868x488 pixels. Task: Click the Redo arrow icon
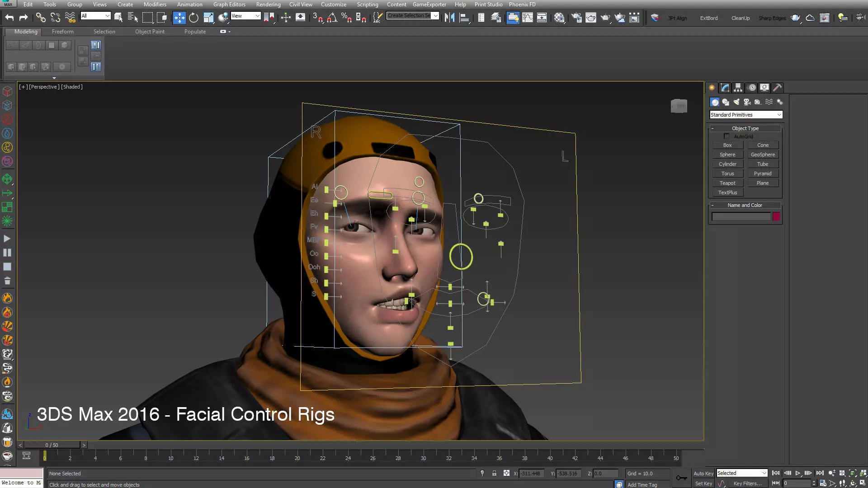(x=24, y=18)
